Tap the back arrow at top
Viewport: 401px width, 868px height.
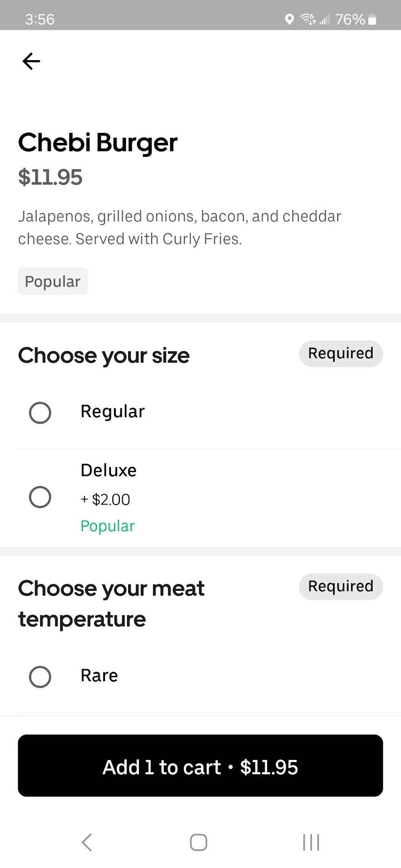click(x=31, y=61)
